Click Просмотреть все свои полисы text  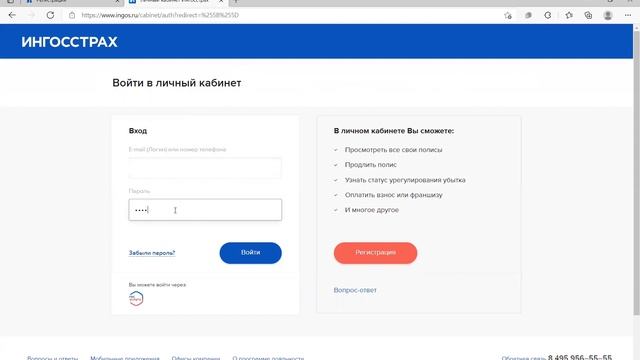(393, 150)
